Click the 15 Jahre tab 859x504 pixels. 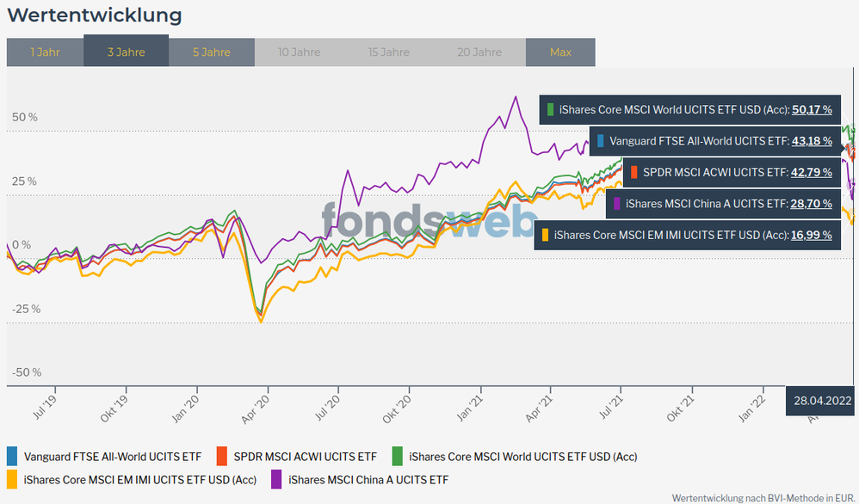click(389, 52)
